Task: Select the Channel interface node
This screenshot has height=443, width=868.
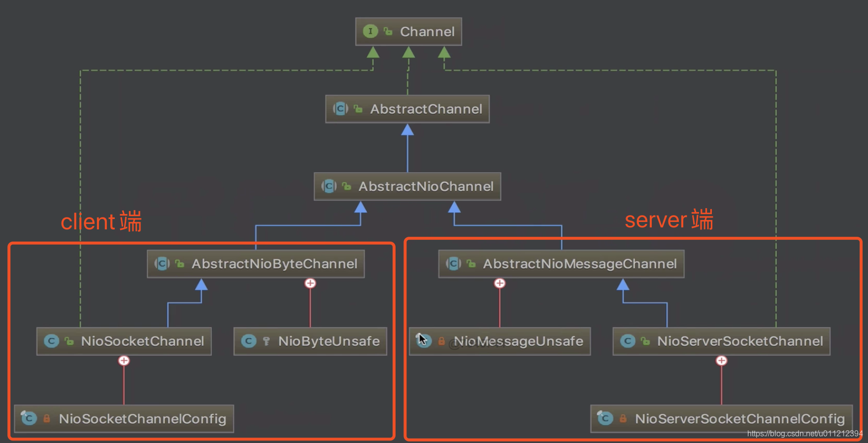Action: point(408,32)
